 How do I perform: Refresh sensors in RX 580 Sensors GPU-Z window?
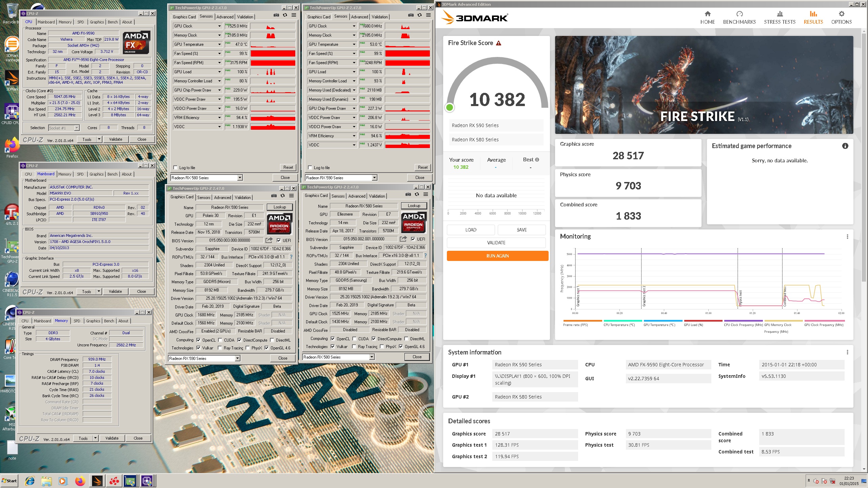(x=285, y=15)
